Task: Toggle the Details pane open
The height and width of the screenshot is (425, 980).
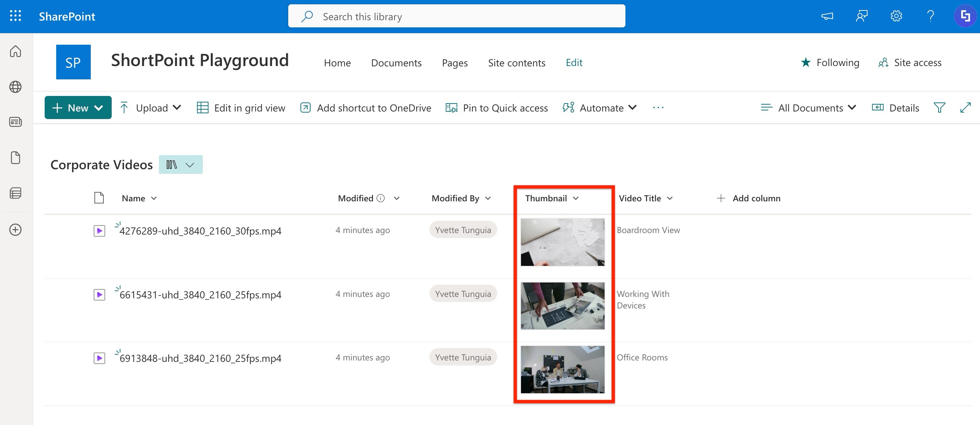Action: click(896, 108)
